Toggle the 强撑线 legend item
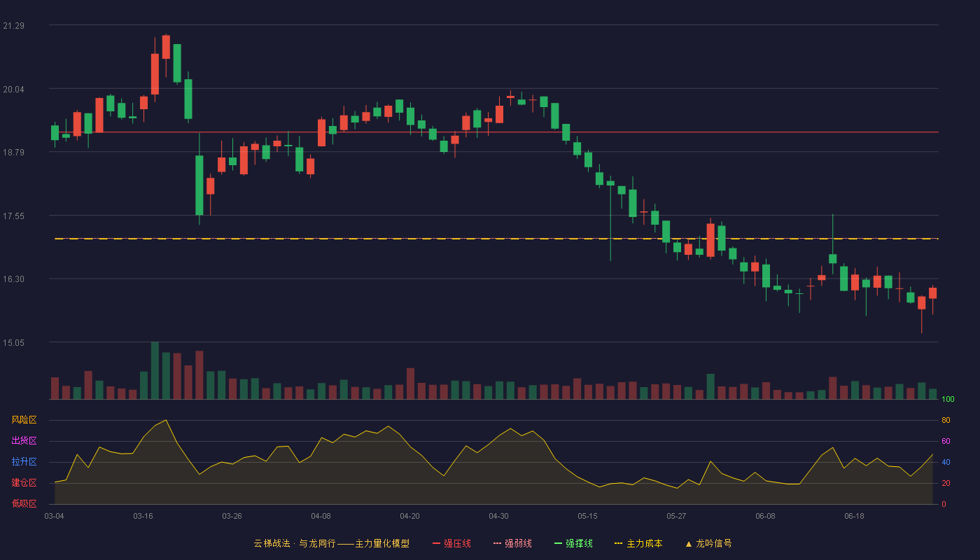The height and width of the screenshot is (560, 980). click(573, 543)
